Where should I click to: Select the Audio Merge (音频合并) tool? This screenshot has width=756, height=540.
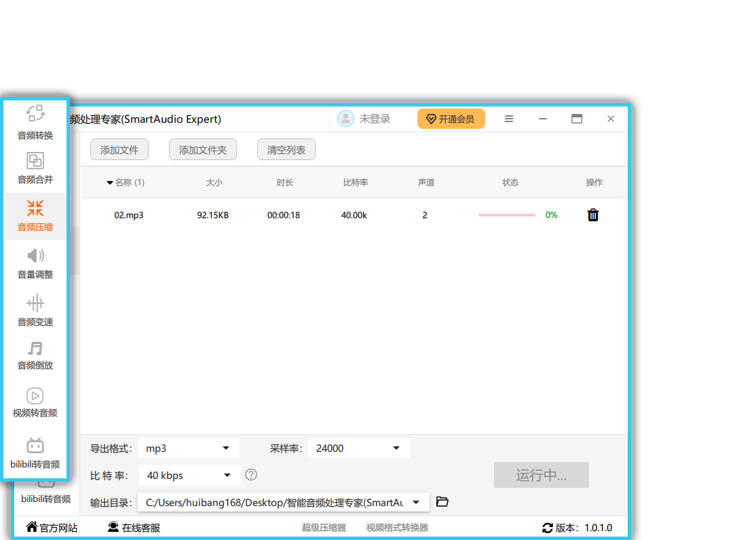point(35,168)
